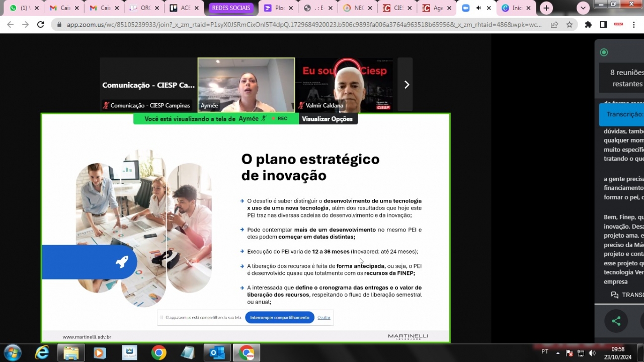Click the REC recording indicator
The height and width of the screenshot is (362, 644).
[x=281, y=118]
